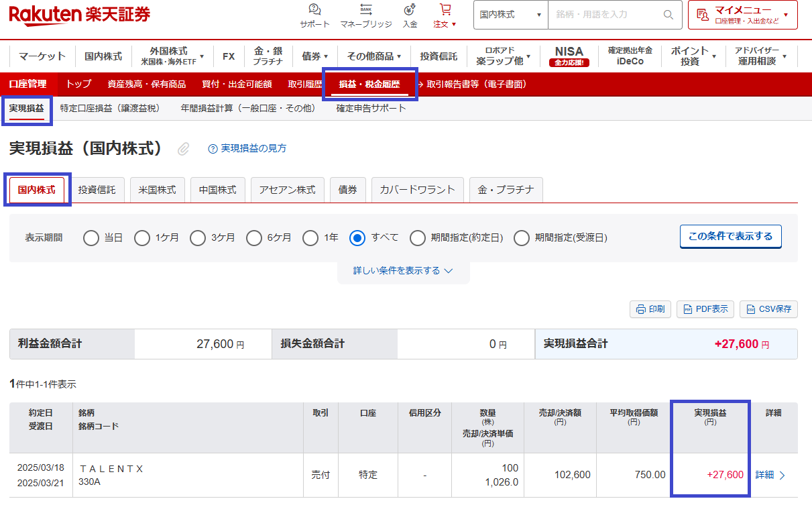Click the paperclip icon beside page title
Viewport: 812px width, 505px height.
coord(183,149)
